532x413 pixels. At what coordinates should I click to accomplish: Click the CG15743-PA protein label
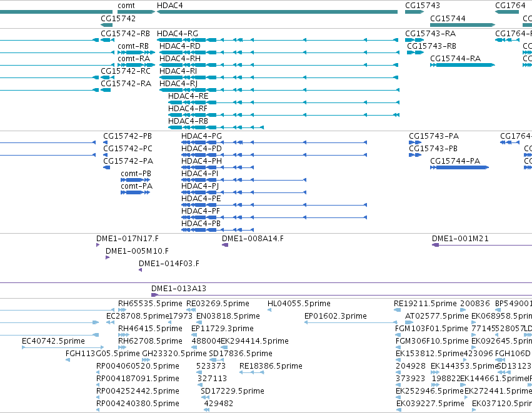[434, 136]
